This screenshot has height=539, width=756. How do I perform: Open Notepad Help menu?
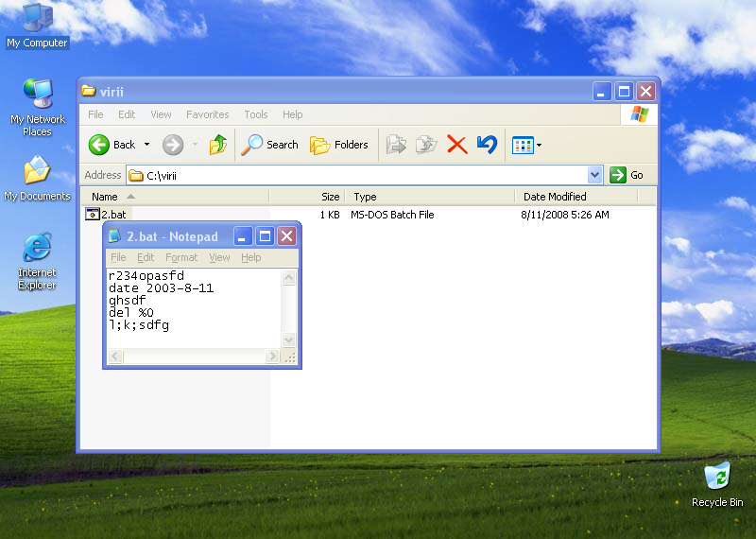pyautogui.click(x=251, y=257)
